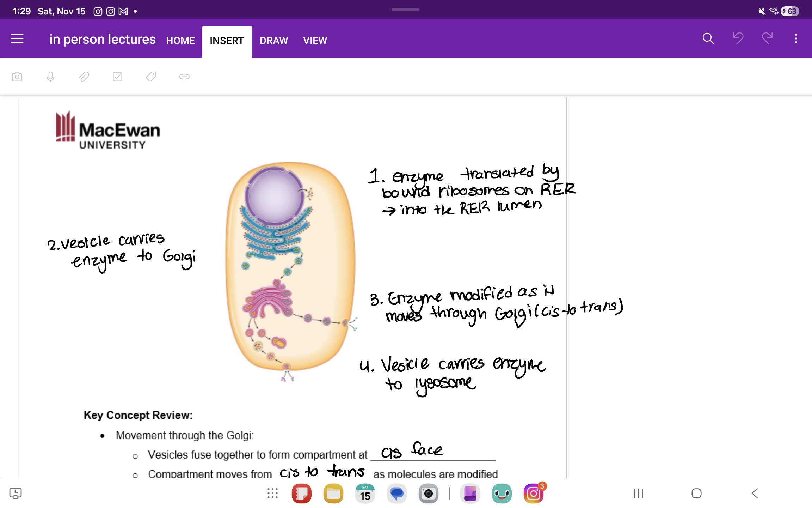The height and width of the screenshot is (508, 812).
Task: Start a voice recording in the note
Action: (x=50, y=76)
